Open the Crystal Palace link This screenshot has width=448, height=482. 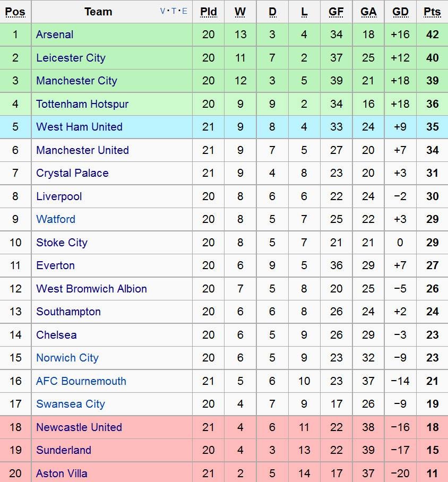click(72, 173)
